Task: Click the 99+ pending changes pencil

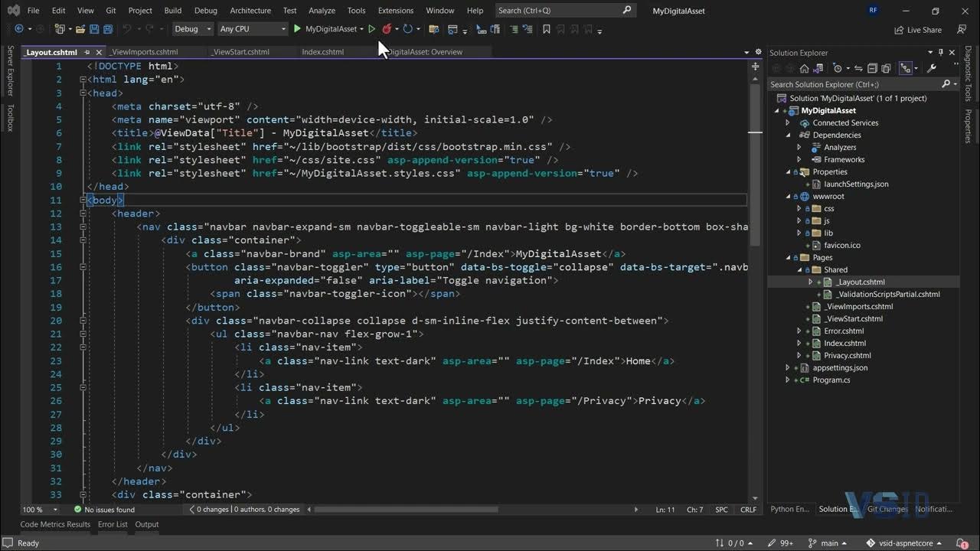Action: click(780, 543)
